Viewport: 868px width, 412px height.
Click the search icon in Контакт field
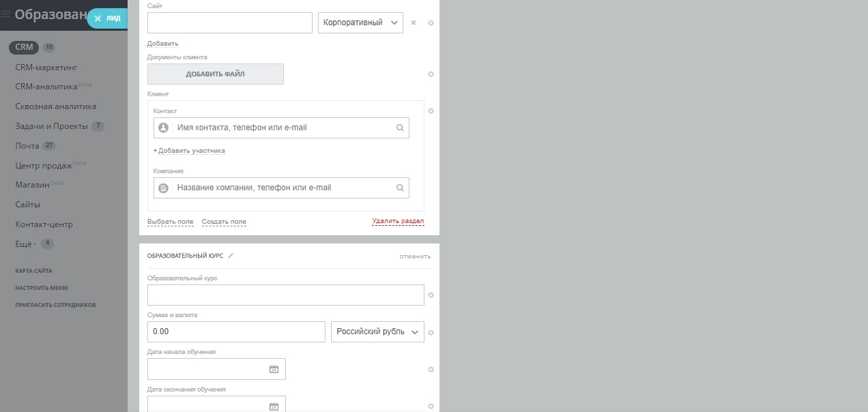400,128
